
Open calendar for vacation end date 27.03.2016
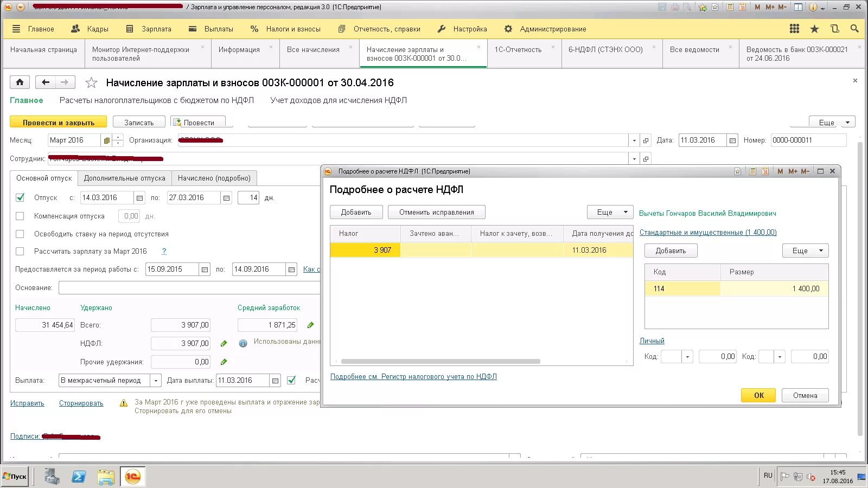tap(226, 198)
